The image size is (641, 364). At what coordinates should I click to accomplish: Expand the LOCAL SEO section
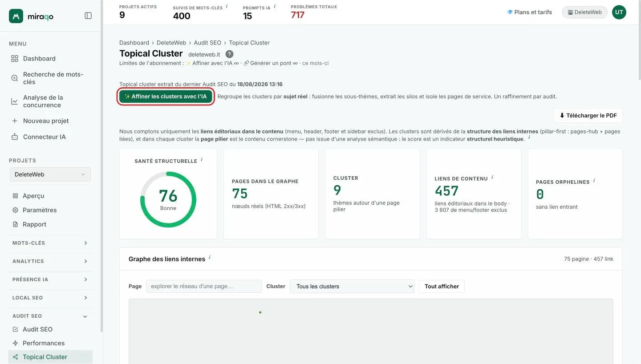pyautogui.click(x=50, y=298)
